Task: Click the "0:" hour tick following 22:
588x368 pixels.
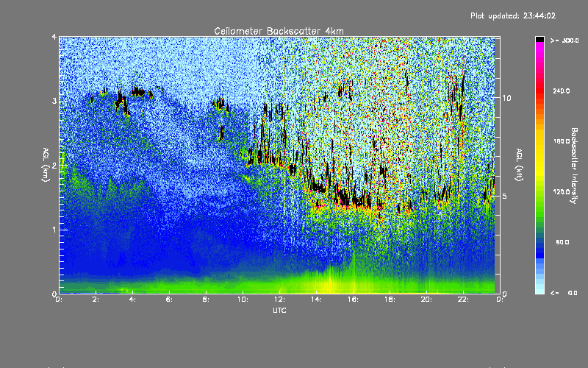Action: 500,300
